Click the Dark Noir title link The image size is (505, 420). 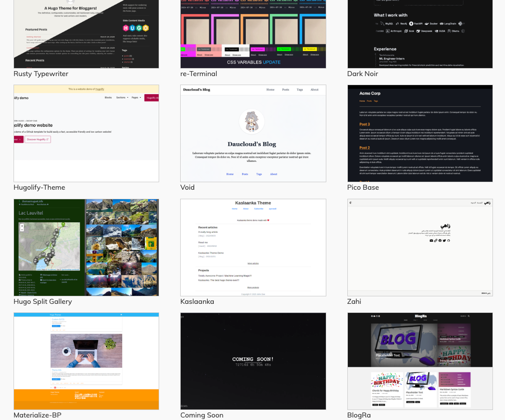363,74
